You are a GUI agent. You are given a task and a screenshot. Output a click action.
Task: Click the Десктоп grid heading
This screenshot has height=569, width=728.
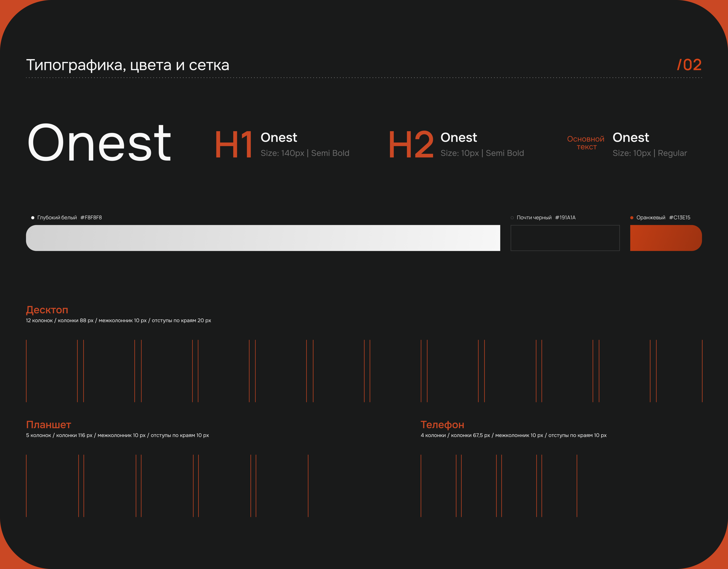47,310
